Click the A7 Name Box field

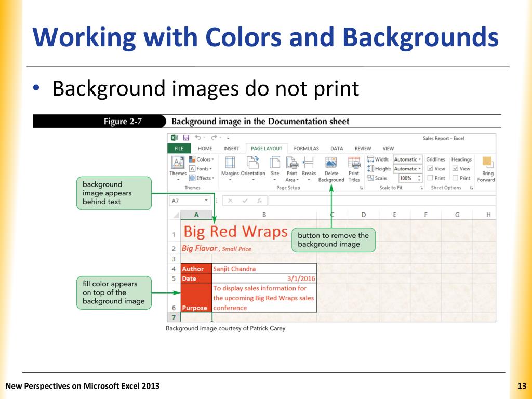click(x=190, y=201)
